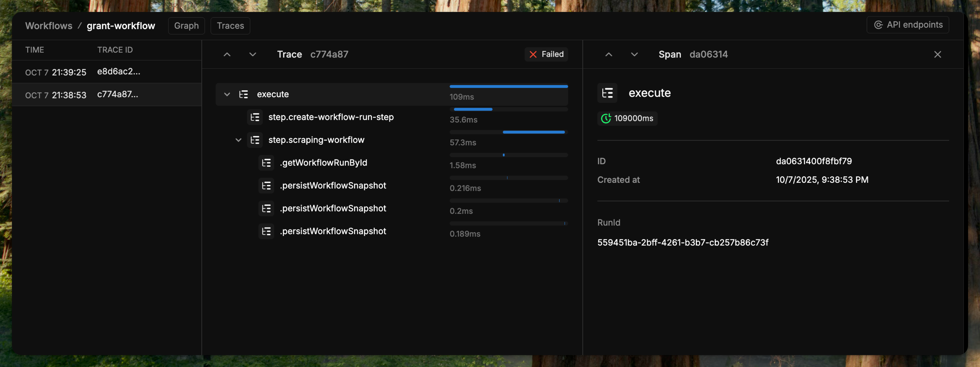
Task: Click the span icon beside getWorkflowRunById
Action: pos(266,163)
